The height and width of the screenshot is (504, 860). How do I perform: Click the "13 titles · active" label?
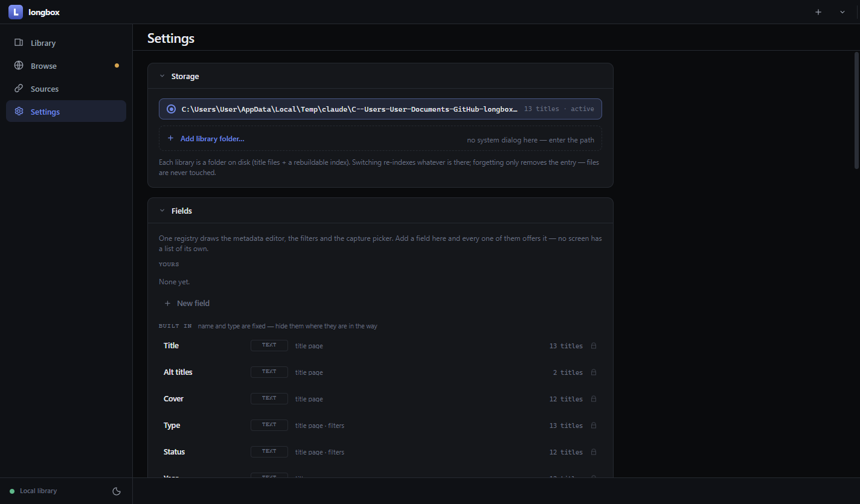(x=559, y=109)
